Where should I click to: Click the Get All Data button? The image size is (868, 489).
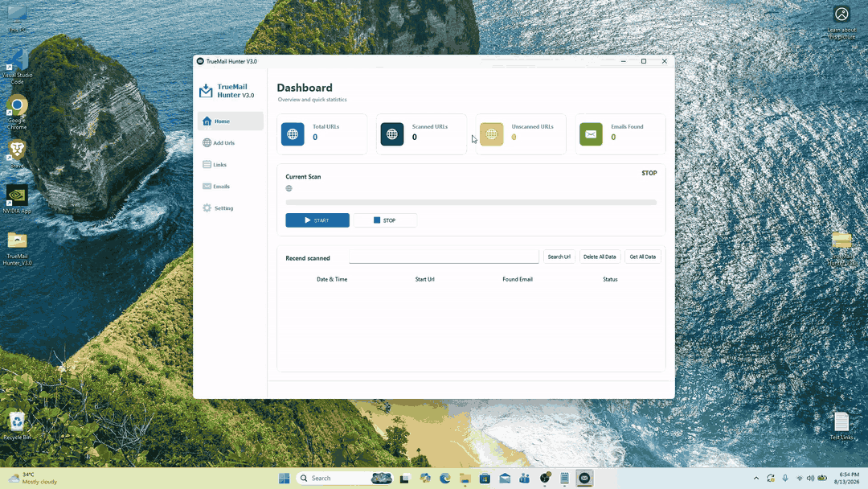(643, 257)
